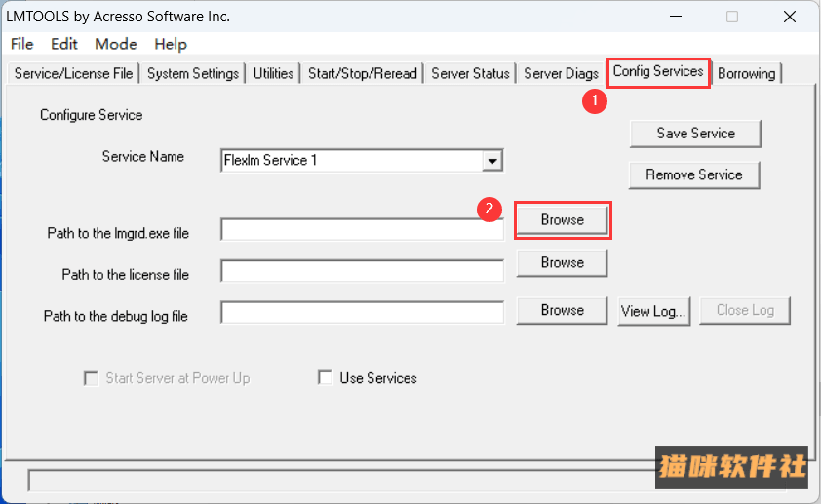Screen dimensions: 821x504
Task: Click the Save Service button
Action: point(695,134)
